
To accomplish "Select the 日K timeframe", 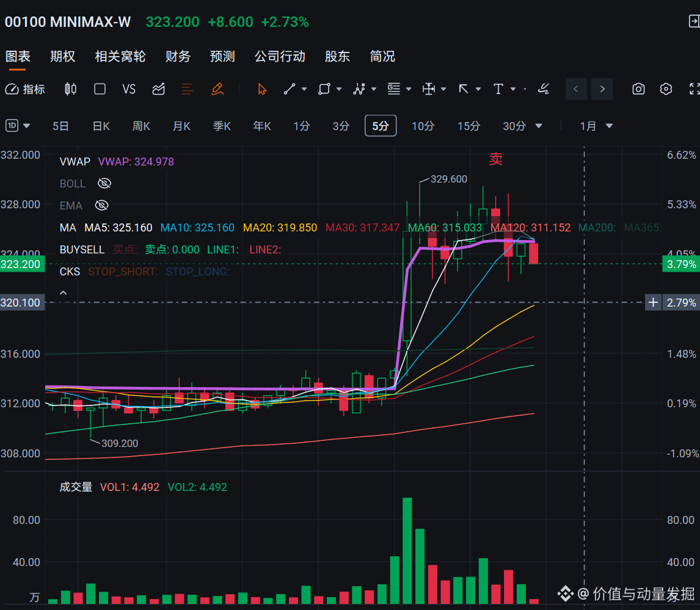I will click(101, 126).
